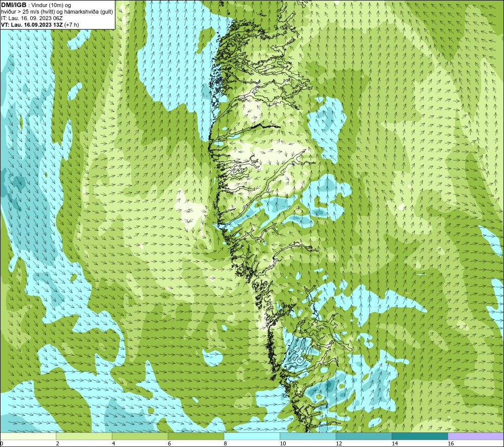Click the "IT: Lau. 16. 09. 2023 06Z" line
This screenshot has height=447, width=504.
tap(32, 18)
